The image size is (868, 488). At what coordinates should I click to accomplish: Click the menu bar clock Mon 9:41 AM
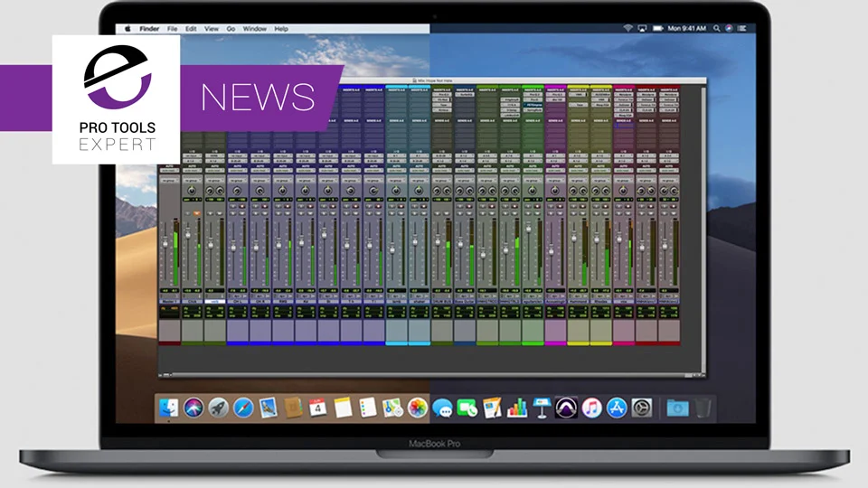[686, 28]
